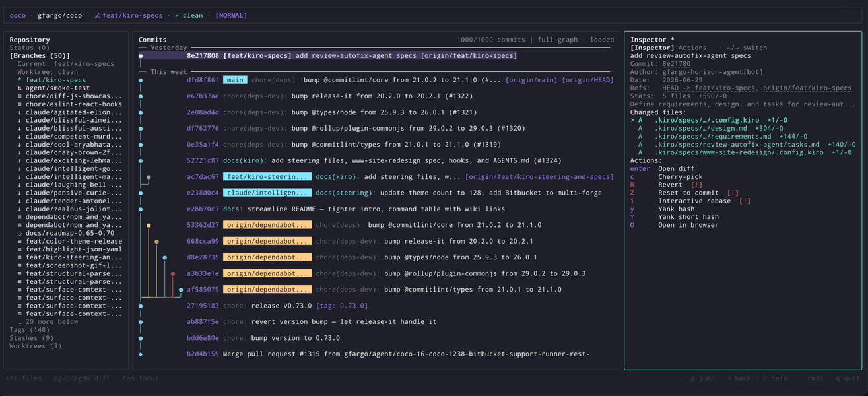
Task: Collapse the Yesterday commit group header
Action: click(168, 48)
